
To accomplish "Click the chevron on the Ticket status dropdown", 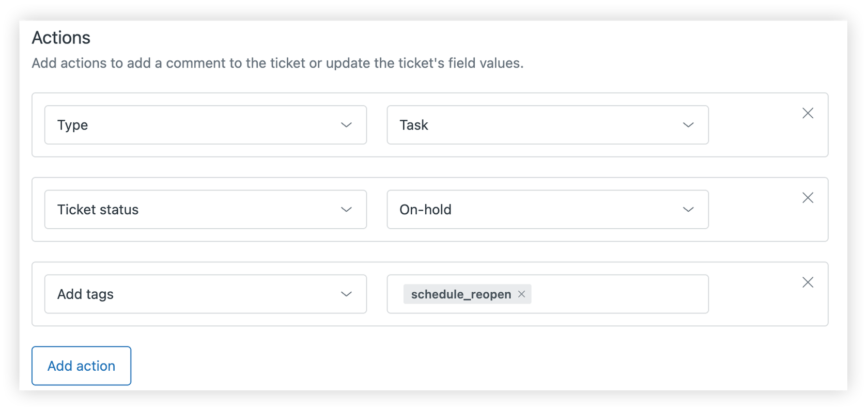I will 346,210.
